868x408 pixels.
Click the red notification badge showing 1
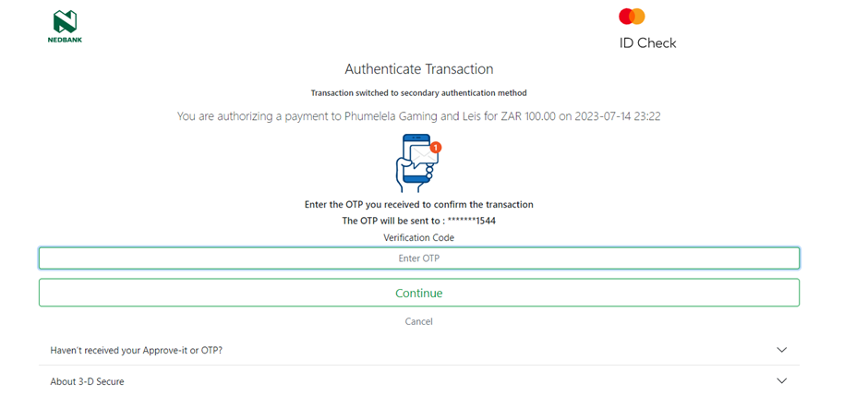[436, 148]
